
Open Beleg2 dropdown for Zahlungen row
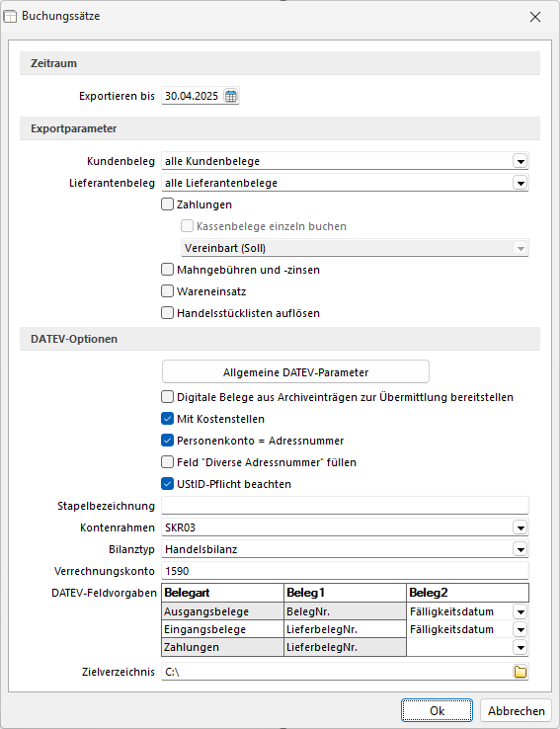tap(520, 647)
